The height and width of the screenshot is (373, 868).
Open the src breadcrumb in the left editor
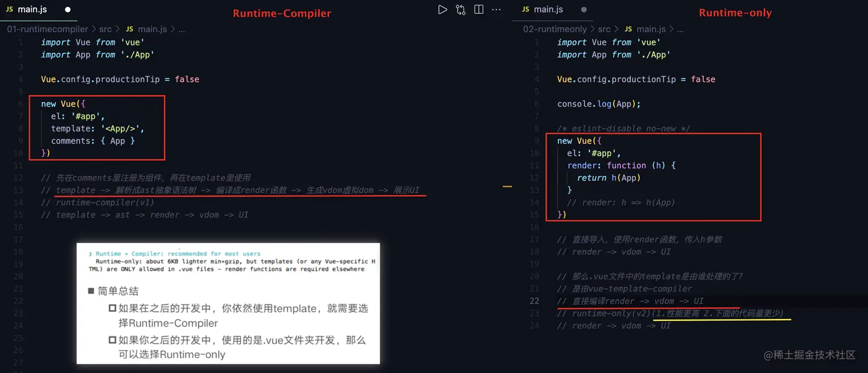[105, 29]
